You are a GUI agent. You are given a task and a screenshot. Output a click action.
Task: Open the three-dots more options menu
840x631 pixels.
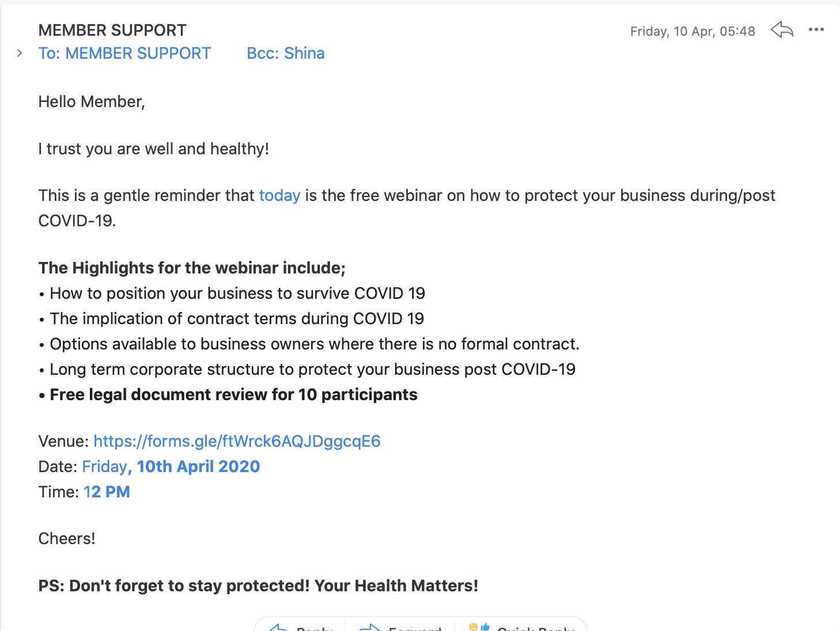[816, 29]
